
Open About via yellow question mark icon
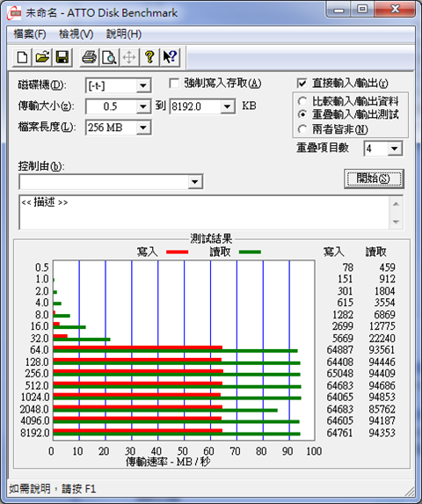149,57
